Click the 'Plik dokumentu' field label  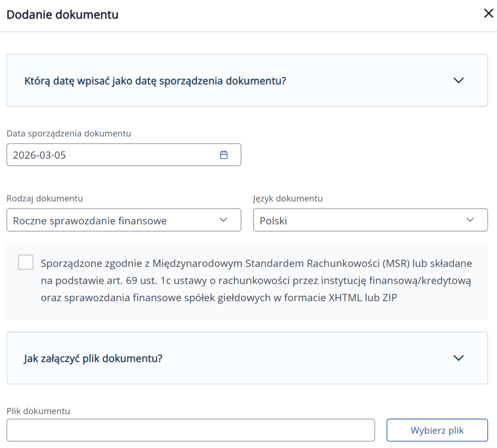click(x=38, y=411)
